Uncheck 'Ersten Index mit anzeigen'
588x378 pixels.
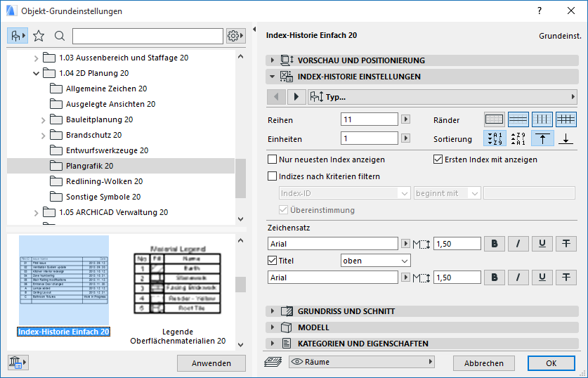click(438, 159)
